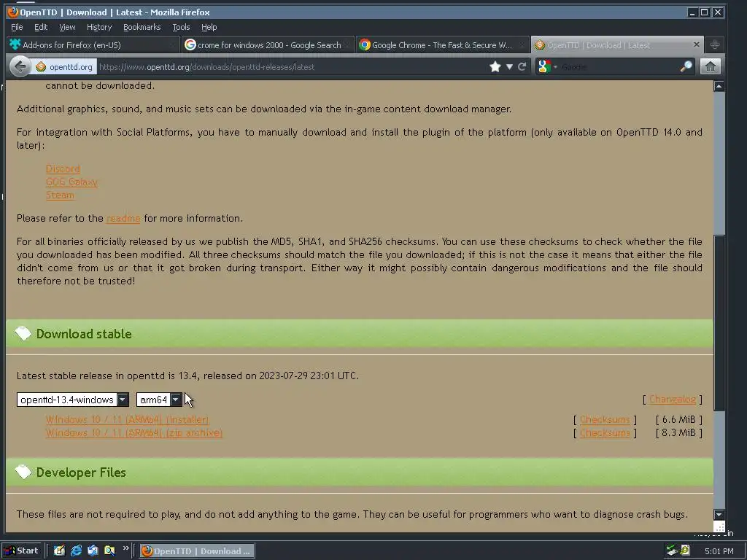Click OpenTTD Download taskbar button
This screenshot has width=747, height=560.
[x=197, y=551]
